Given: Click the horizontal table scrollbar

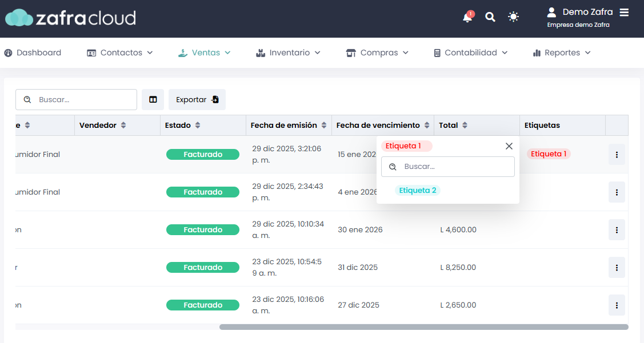Looking at the screenshot, I should point(424,327).
